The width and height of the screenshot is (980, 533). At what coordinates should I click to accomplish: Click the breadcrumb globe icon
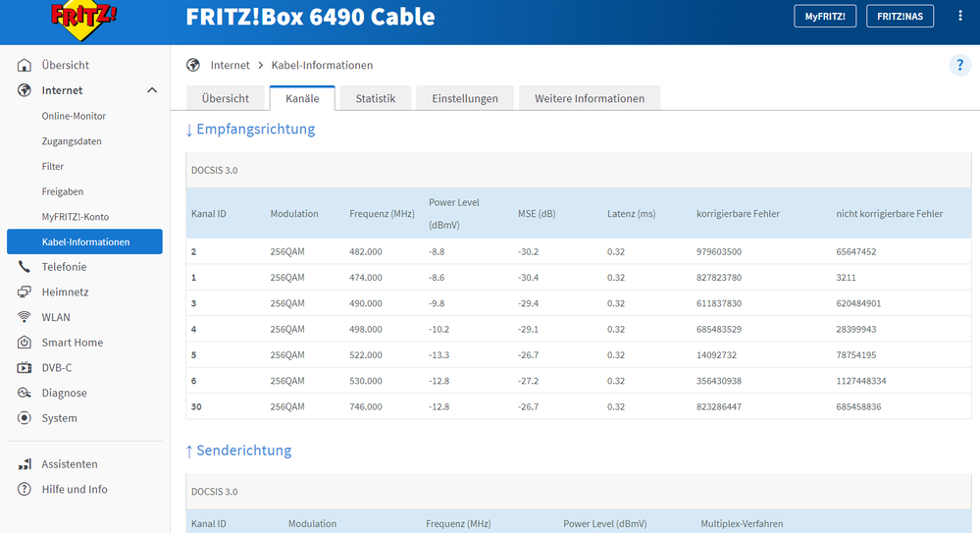(x=193, y=65)
